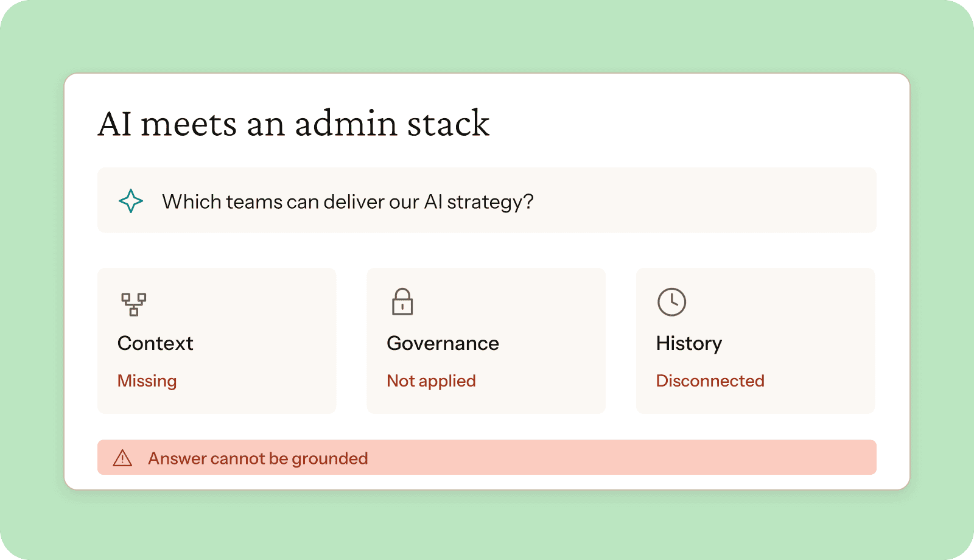Image resolution: width=974 pixels, height=560 pixels.
Task: Click the "Not applied" status text
Action: pyautogui.click(x=431, y=381)
